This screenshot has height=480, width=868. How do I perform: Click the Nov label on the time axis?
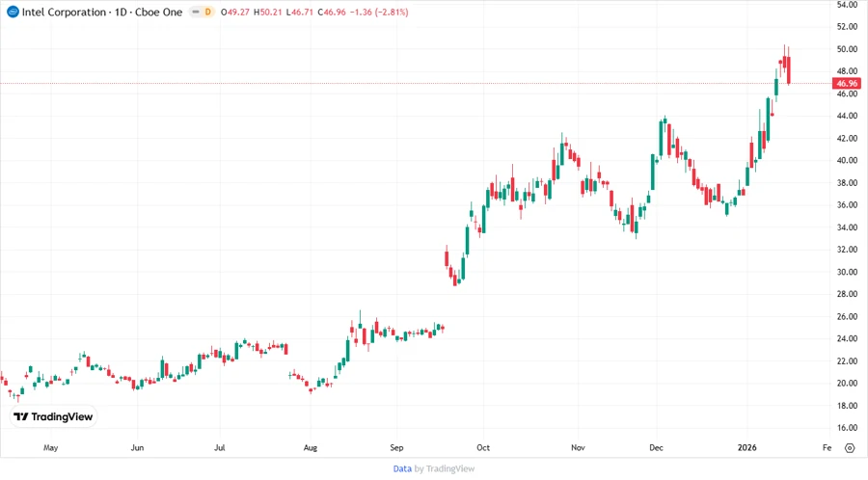click(578, 448)
